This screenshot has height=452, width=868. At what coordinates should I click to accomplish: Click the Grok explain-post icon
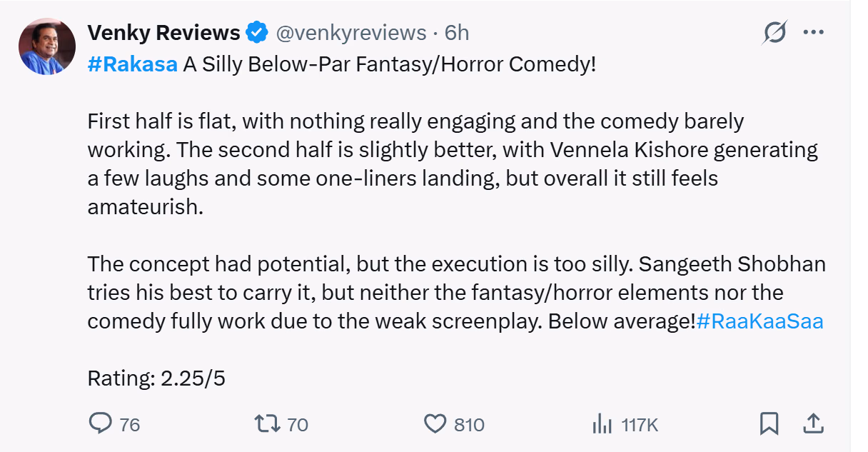[774, 33]
